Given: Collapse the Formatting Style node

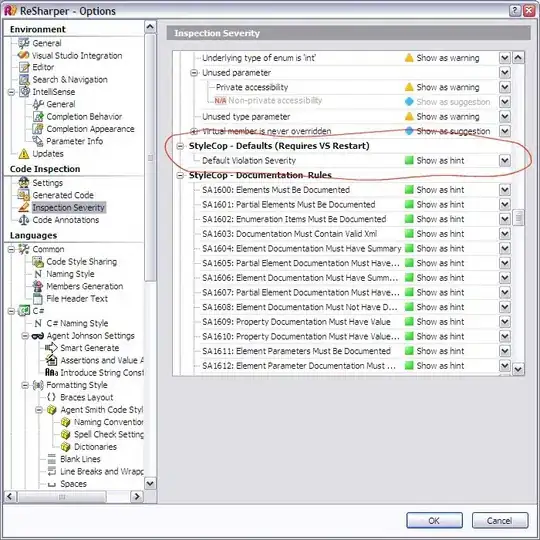Looking at the screenshot, I should (25, 385).
